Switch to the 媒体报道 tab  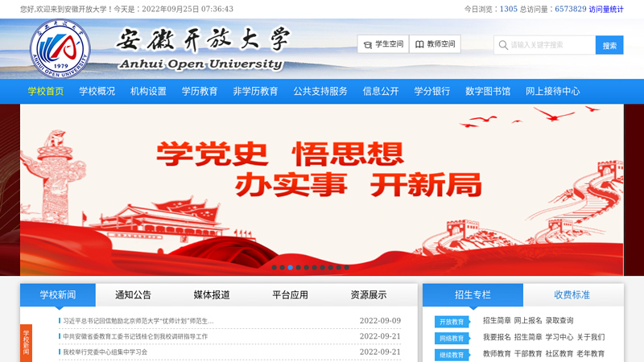click(212, 294)
